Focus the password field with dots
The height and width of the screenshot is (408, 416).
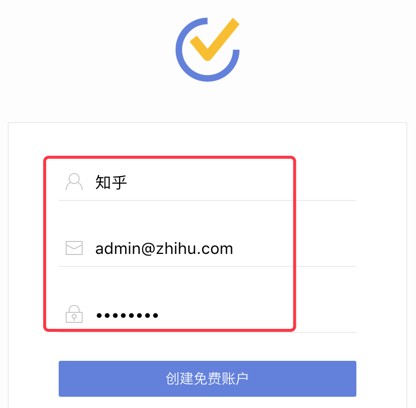pyautogui.click(x=207, y=315)
